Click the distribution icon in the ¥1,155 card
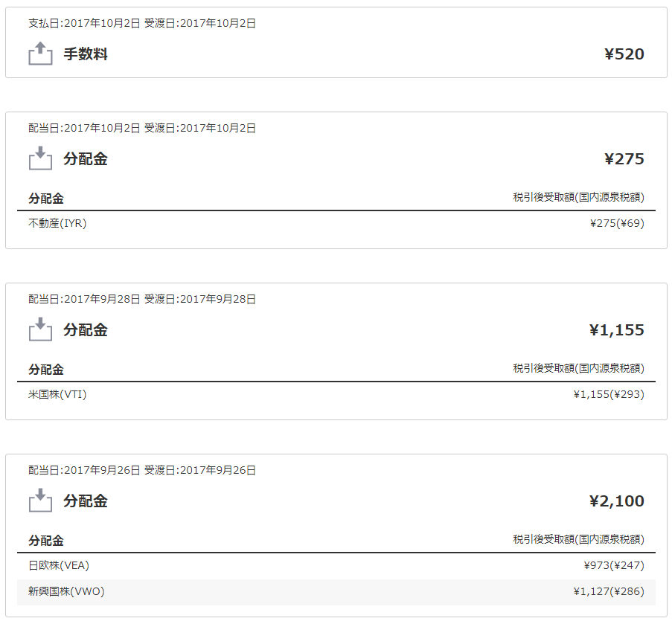 pos(40,329)
